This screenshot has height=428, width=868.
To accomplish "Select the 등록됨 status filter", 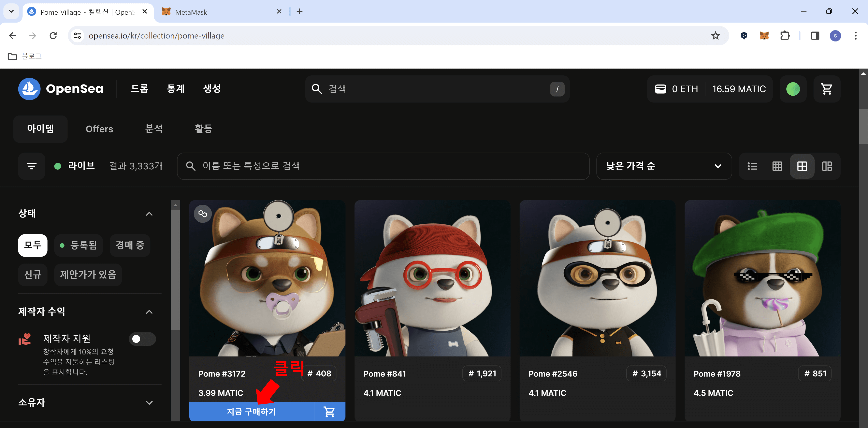I will click(79, 245).
